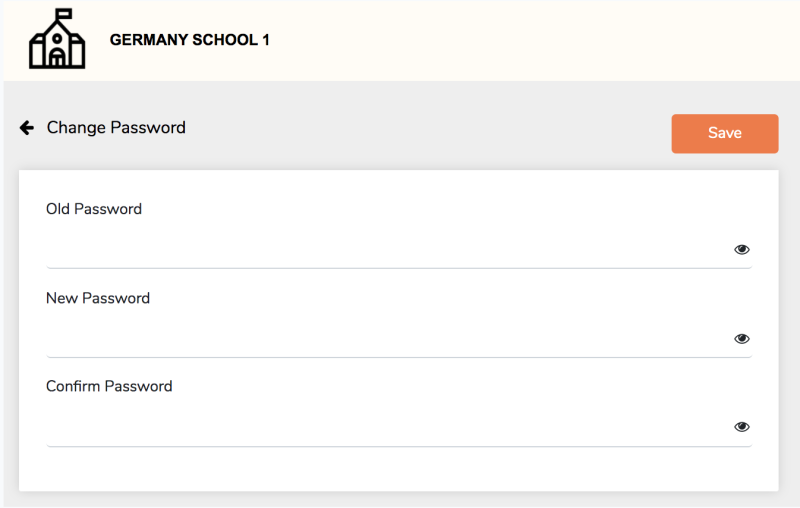Click the grey strip below form card

(398, 499)
